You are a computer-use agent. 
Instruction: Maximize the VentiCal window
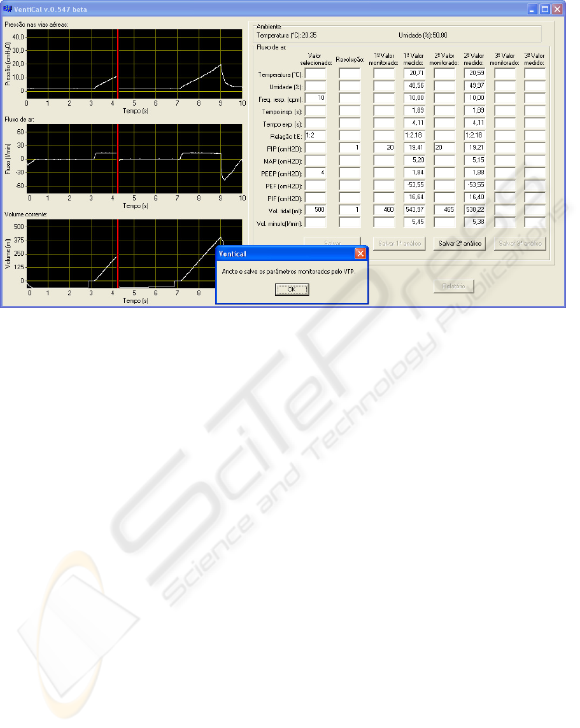[545, 10]
